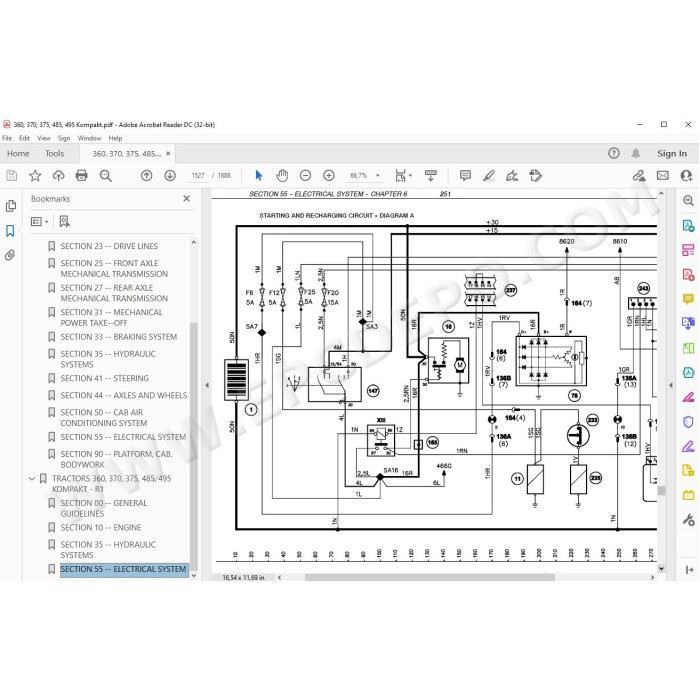Collapse right tools pane arrow

[x=671, y=385]
